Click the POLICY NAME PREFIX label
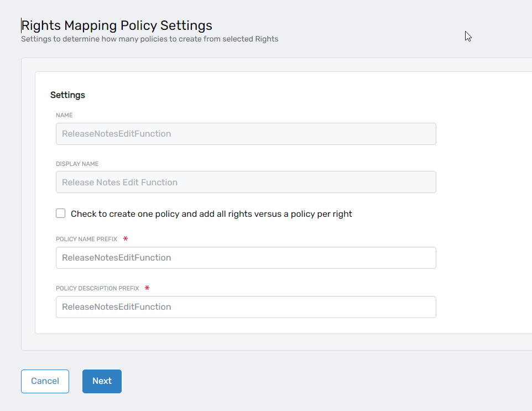 pyautogui.click(x=86, y=239)
